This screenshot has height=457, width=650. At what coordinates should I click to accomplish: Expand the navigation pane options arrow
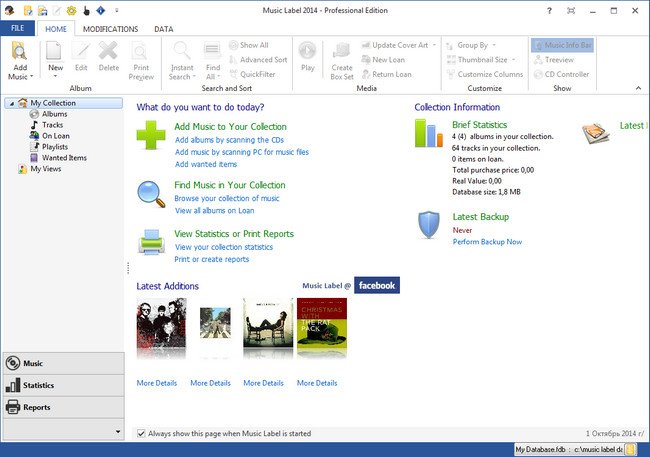(x=118, y=432)
